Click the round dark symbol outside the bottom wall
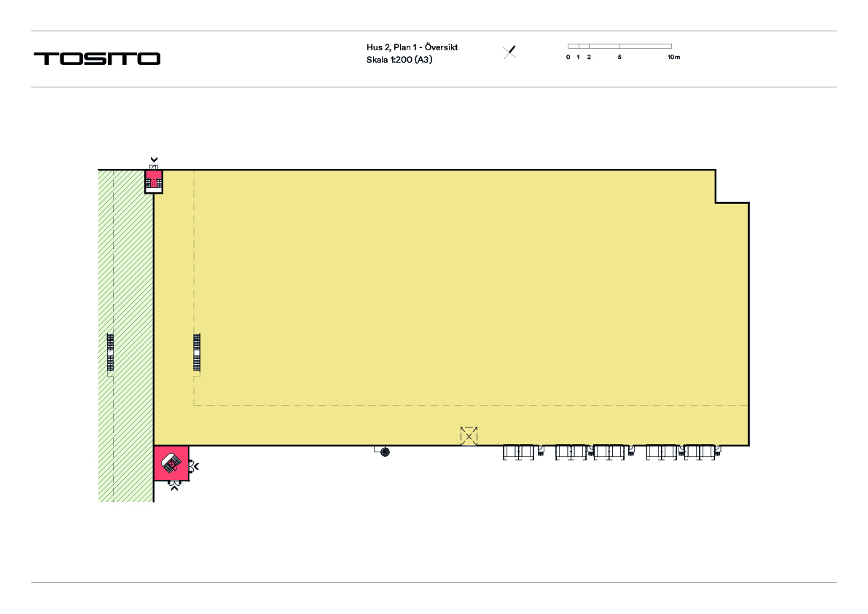Screen dimensions: 868x614 (386, 452)
